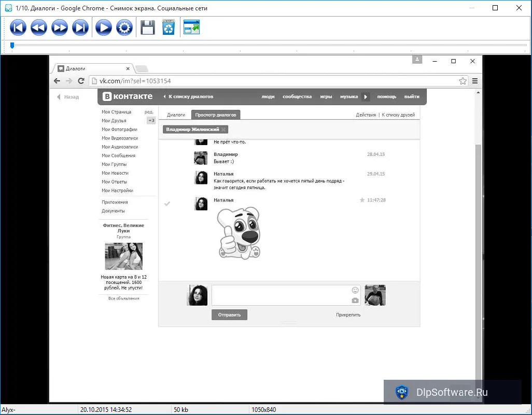
Task: Remove the Владимир Жилинский dialog tag
Action: point(223,130)
